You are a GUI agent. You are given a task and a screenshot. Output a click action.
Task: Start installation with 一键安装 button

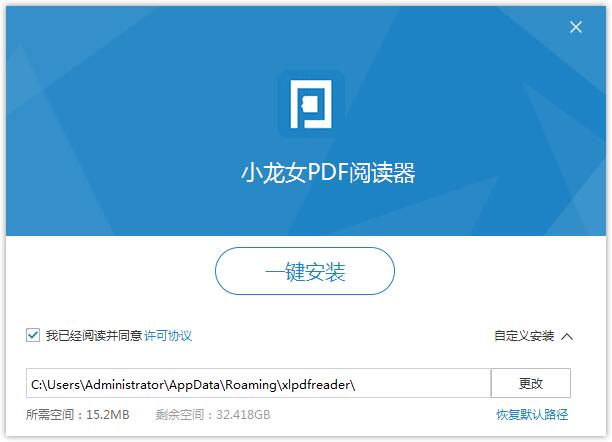coord(305,271)
